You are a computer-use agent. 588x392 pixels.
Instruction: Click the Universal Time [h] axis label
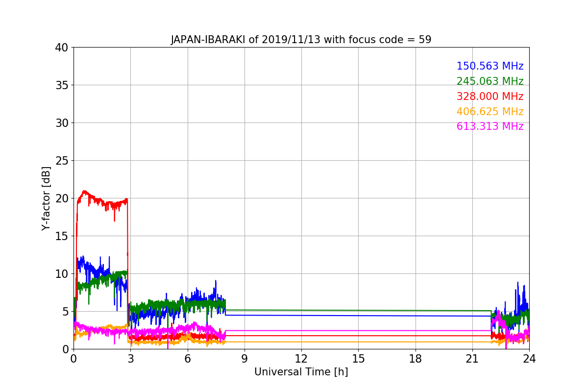pyautogui.click(x=301, y=372)
